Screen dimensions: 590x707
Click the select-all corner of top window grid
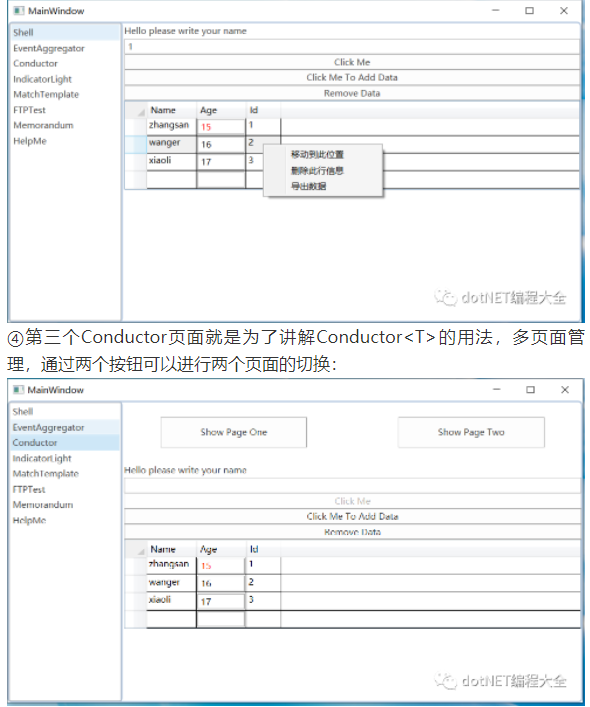(136, 110)
